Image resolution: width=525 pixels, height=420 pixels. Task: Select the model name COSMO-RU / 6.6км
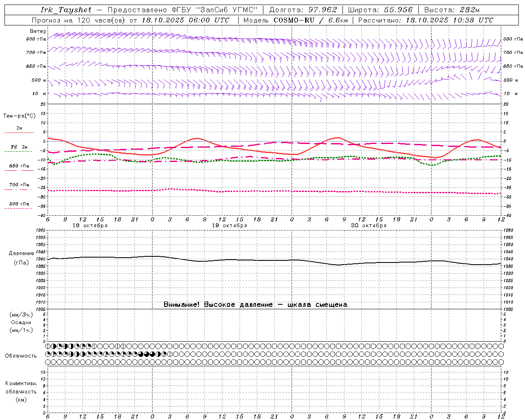pos(311,20)
